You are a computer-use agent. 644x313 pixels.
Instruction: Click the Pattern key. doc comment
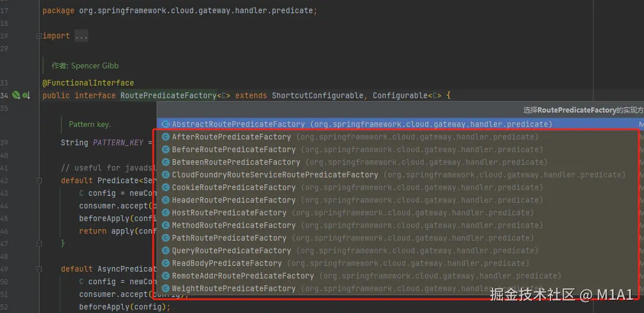pos(90,124)
